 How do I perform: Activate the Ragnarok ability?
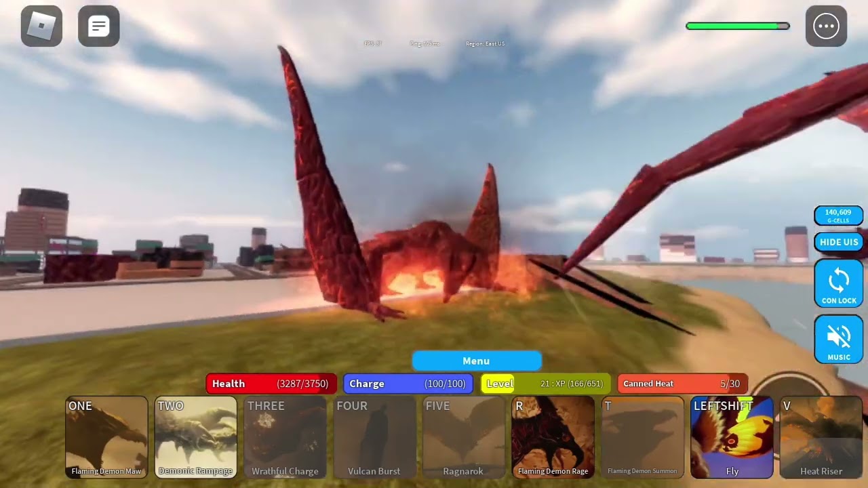[x=463, y=437]
